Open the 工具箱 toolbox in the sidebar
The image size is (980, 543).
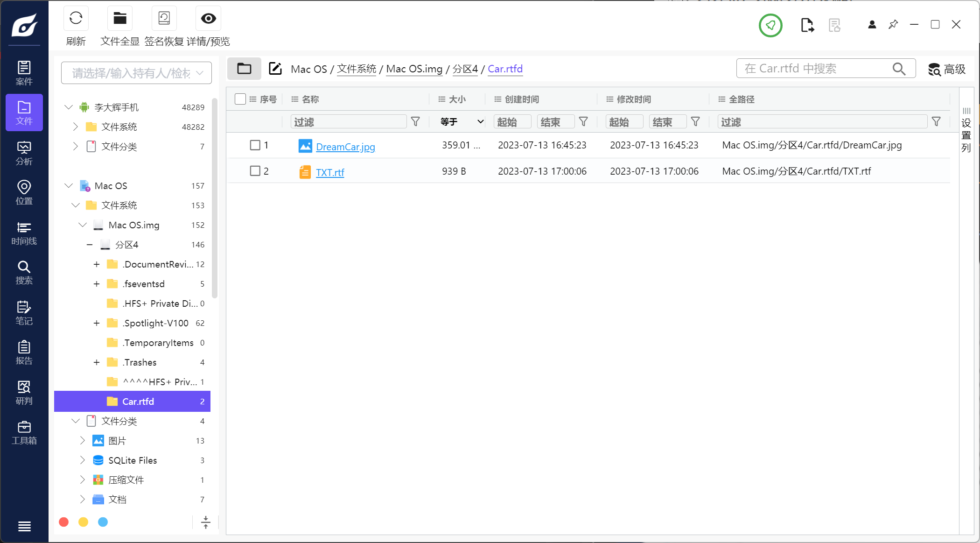[x=24, y=433]
